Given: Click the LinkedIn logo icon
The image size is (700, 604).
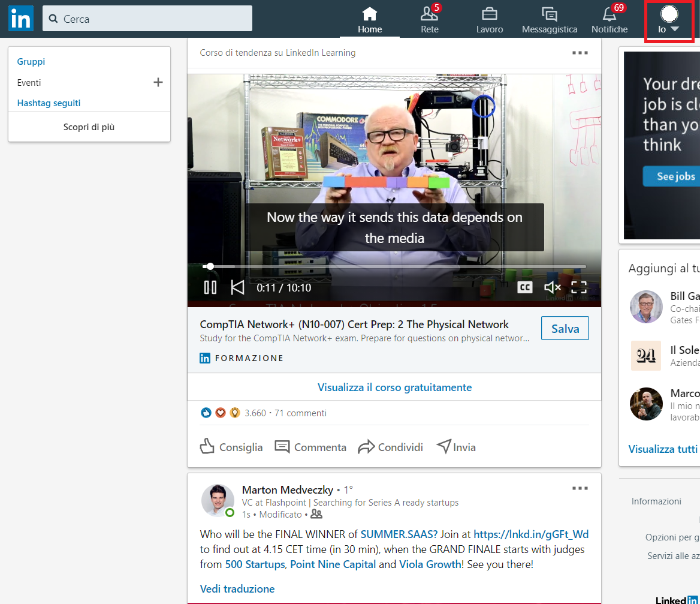Looking at the screenshot, I should (x=20, y=19).
